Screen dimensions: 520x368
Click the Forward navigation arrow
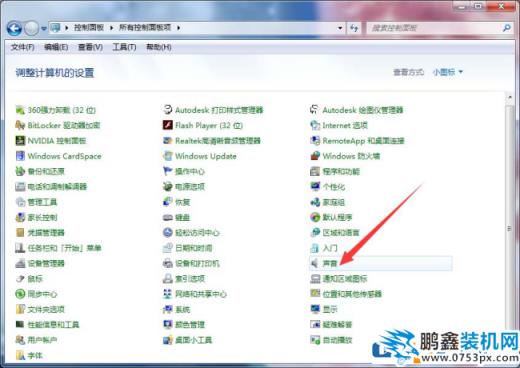tap(32, 29)
